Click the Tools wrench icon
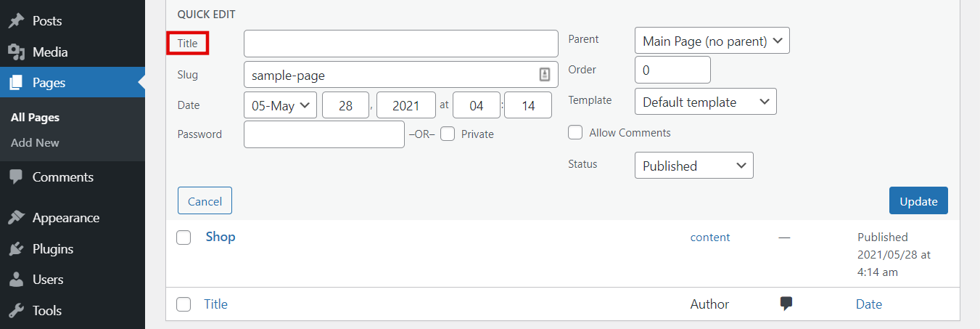This screenshot has width=980, height=329. point(16,311)
